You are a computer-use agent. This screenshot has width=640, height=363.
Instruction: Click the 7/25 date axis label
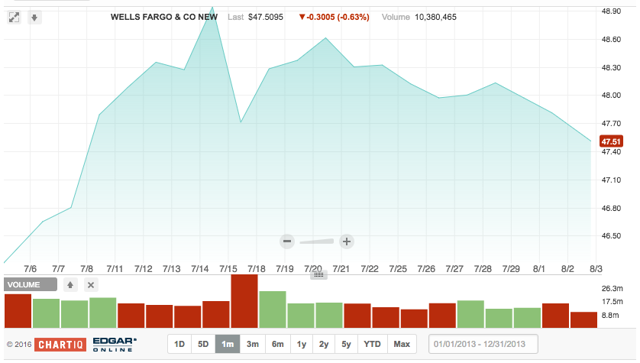click(398, 269)
